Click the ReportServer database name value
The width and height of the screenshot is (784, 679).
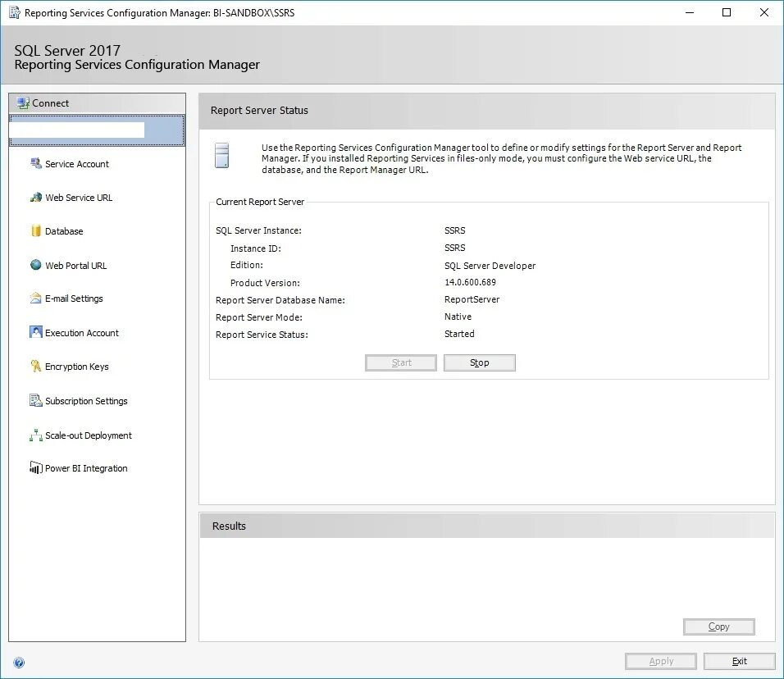pos(472,299)
